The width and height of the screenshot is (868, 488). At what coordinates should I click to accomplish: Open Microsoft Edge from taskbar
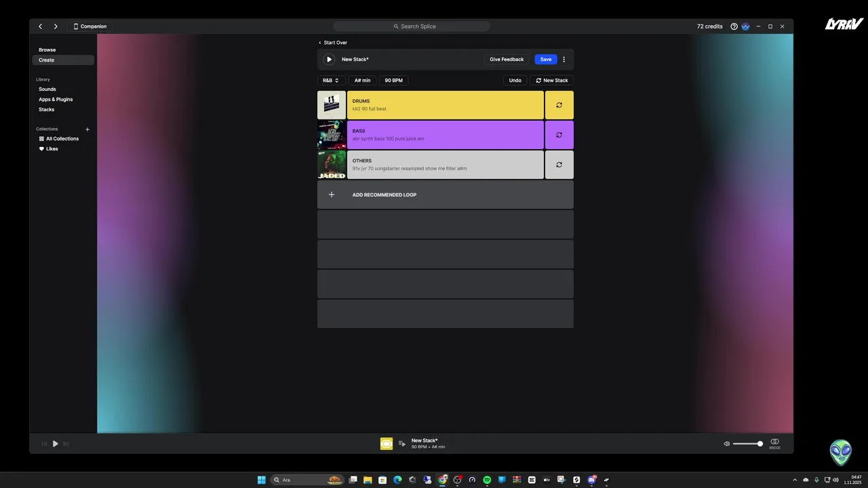[397, 480]
